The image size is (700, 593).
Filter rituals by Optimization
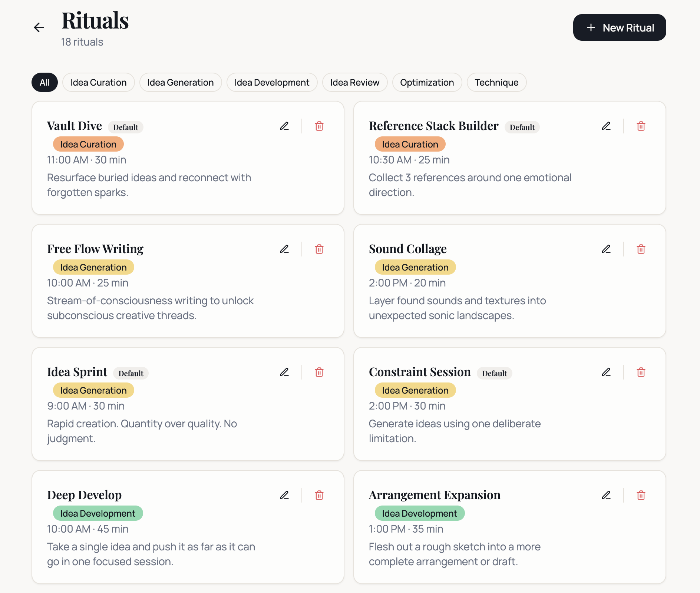(x=427, y=82)
